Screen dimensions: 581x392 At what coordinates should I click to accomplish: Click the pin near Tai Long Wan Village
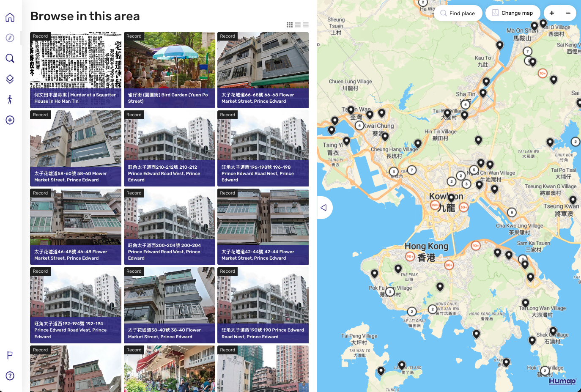click(x=525, y=303)
